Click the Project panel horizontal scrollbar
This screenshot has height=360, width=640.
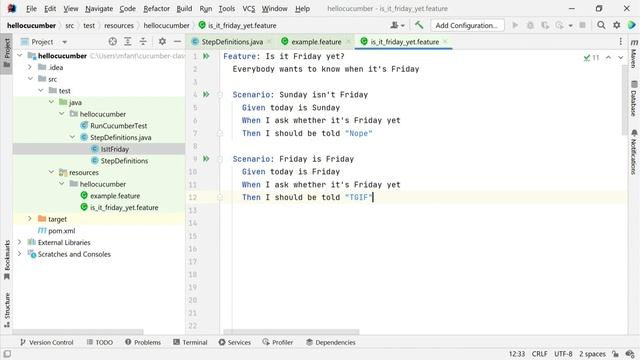coord(78,332)
